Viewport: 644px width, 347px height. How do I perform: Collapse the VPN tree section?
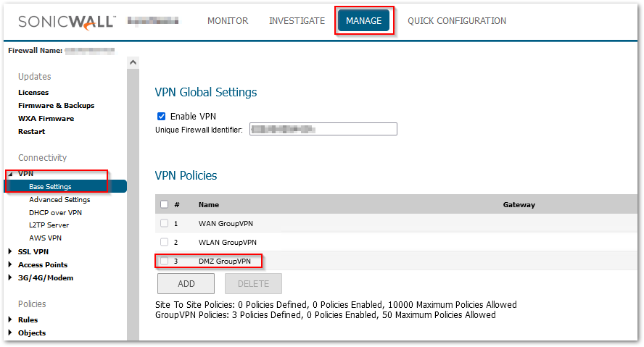10,174
